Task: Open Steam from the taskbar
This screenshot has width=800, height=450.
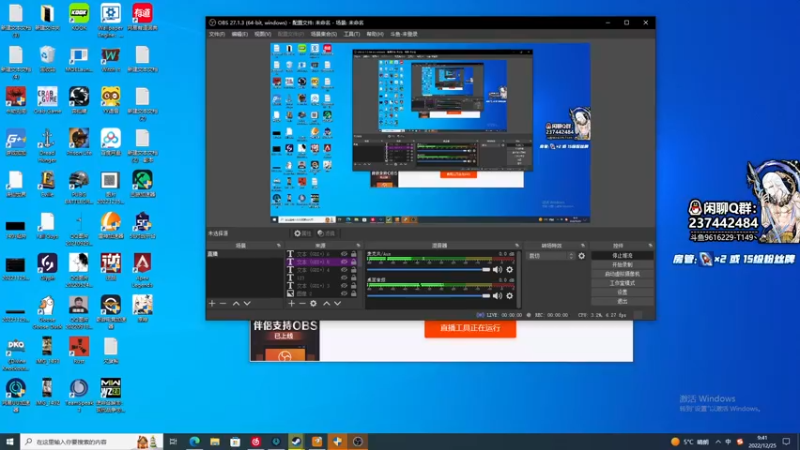Action: click(296, 441)
